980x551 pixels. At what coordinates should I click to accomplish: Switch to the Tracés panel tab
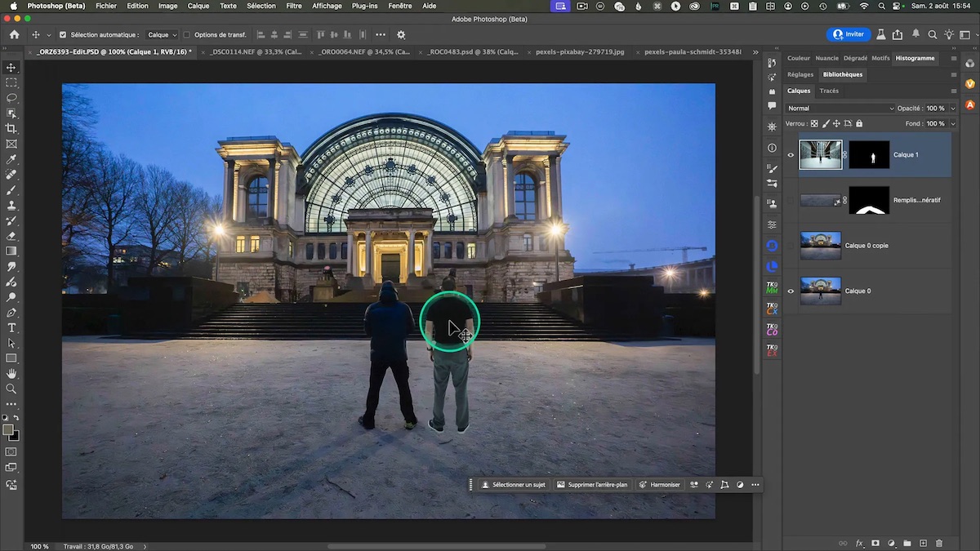point(829,91)
